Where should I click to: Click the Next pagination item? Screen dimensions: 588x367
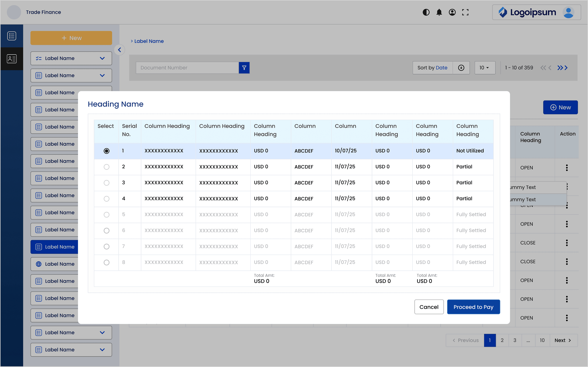coord(563,340)
